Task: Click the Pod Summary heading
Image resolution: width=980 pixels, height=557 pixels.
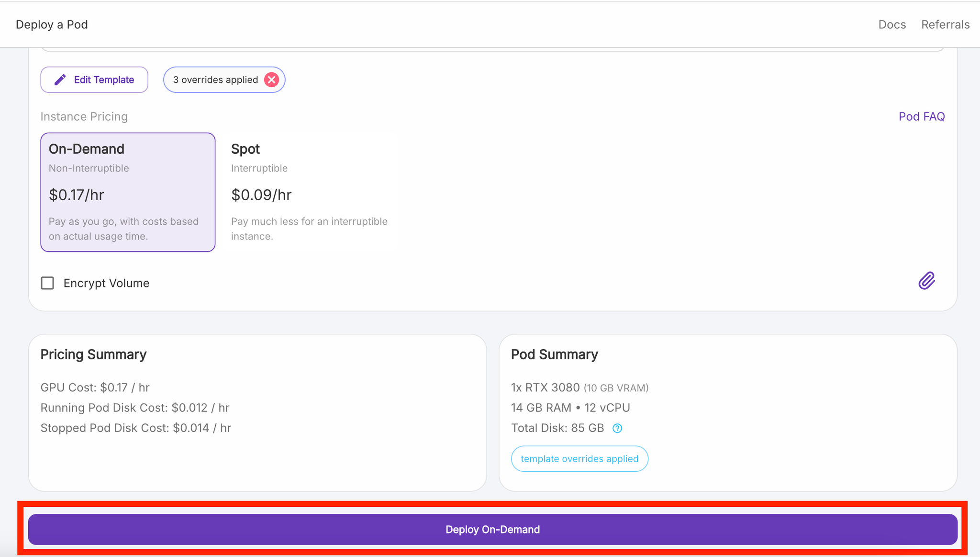Action: [555, 354]
